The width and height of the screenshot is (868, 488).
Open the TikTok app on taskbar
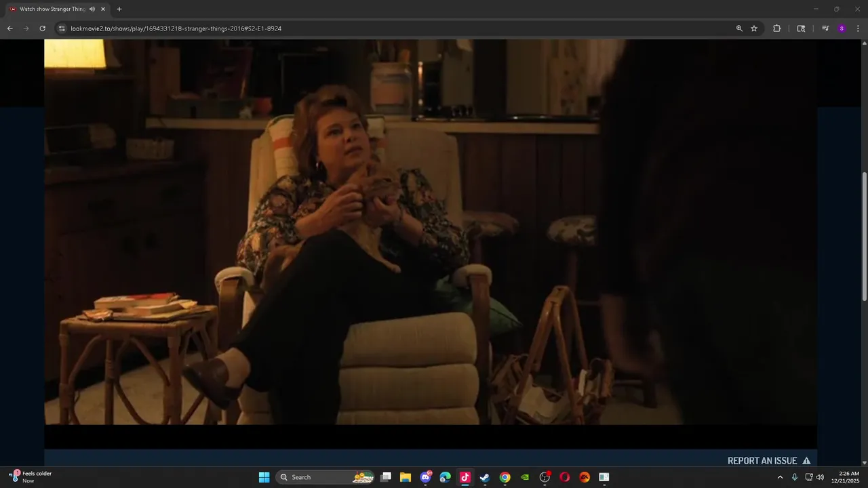465,477
